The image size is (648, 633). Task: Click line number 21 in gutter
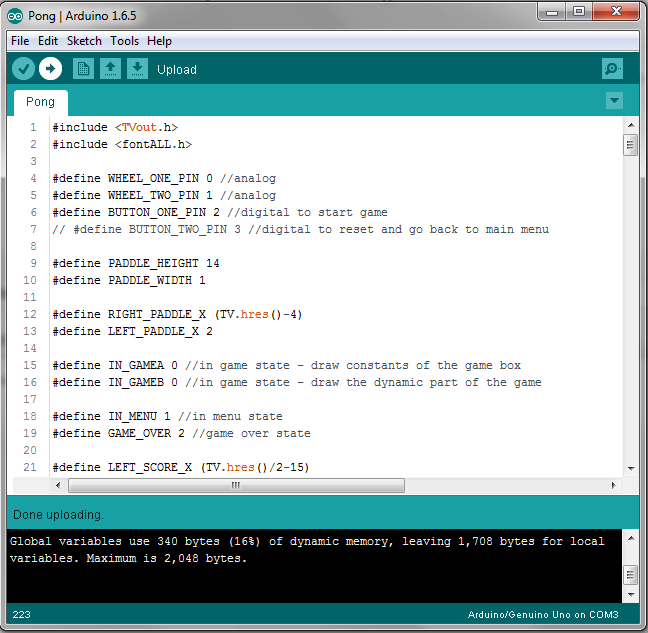tap(30, 467)
